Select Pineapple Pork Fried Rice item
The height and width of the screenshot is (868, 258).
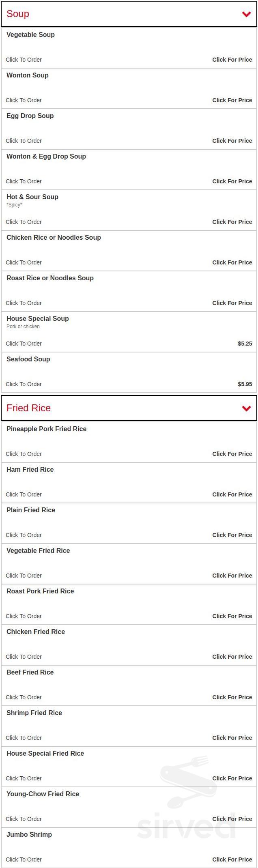pyautogui.click(x=47, y=429)
